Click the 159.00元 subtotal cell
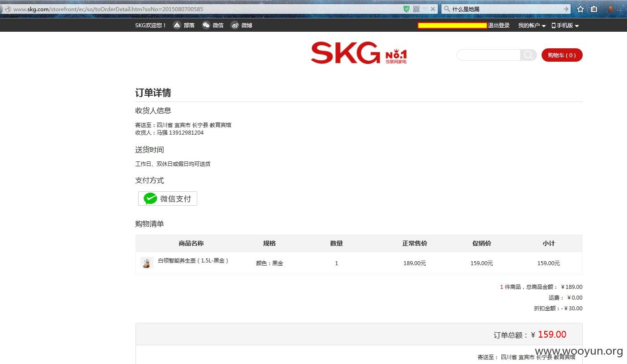 (549, 263)
